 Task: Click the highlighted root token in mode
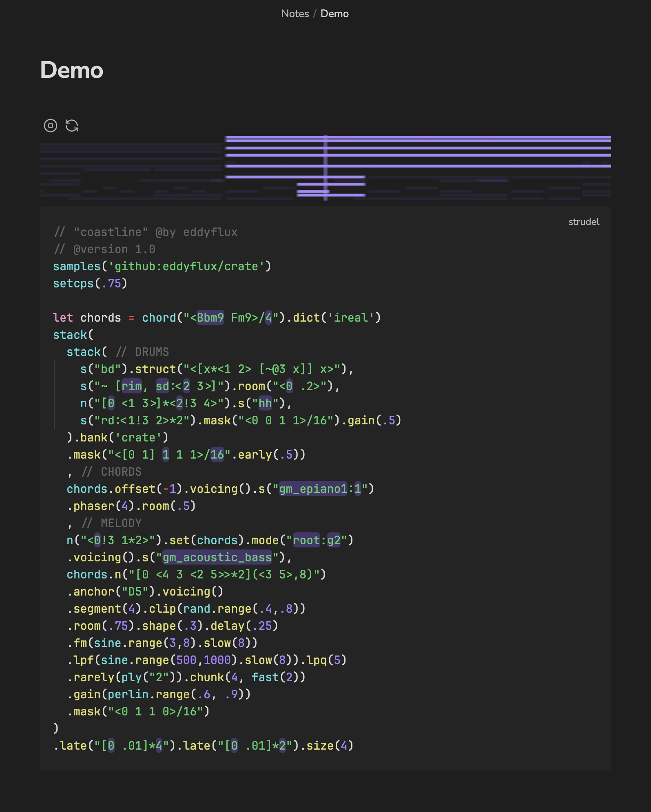[306, 540]
